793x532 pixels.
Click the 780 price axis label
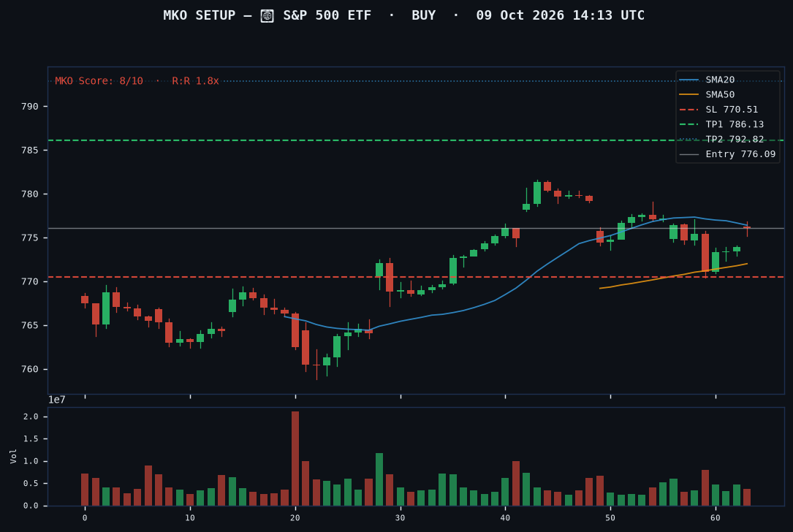(29, 194)
